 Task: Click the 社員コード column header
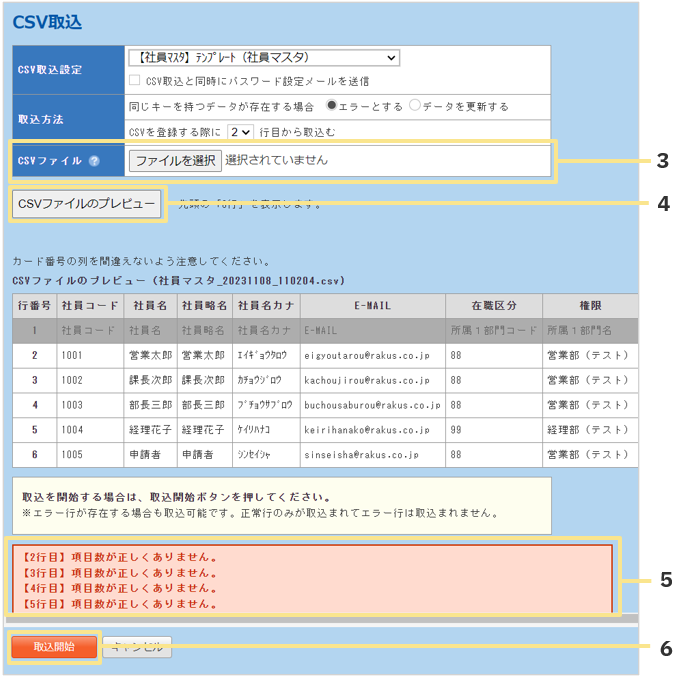[x=90, y=305]
